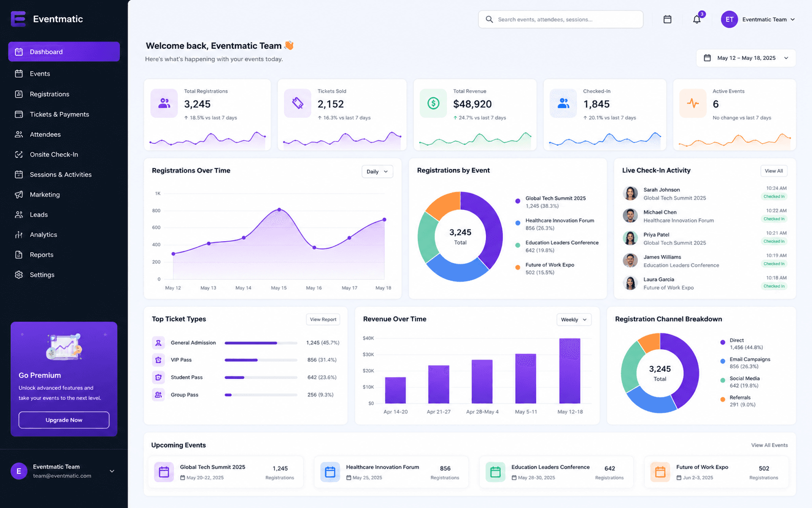Click the Global Tech Summit calendar icon
This screenshot has height=508, width=812.
pyautogui.click(x=164, y=472)
